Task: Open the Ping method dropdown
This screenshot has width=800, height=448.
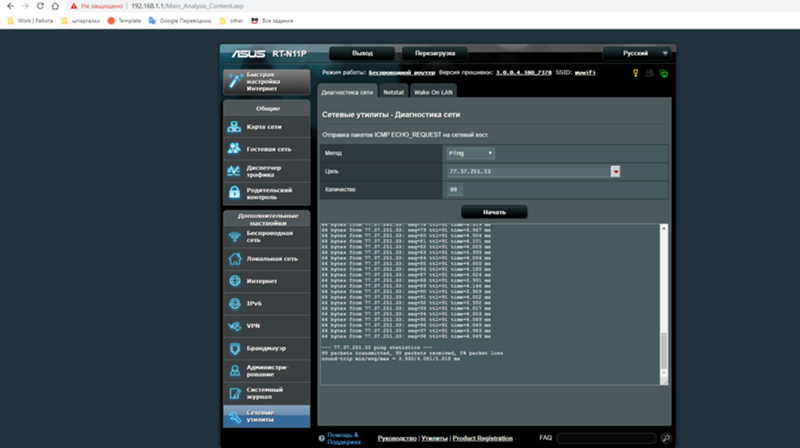Action: (x=470, y=153)
